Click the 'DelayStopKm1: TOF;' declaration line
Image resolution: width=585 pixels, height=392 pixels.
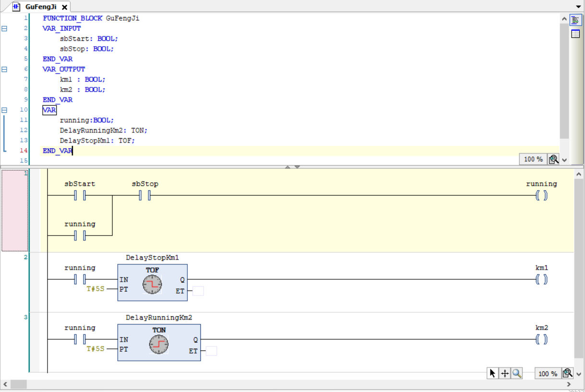(97, 141)
